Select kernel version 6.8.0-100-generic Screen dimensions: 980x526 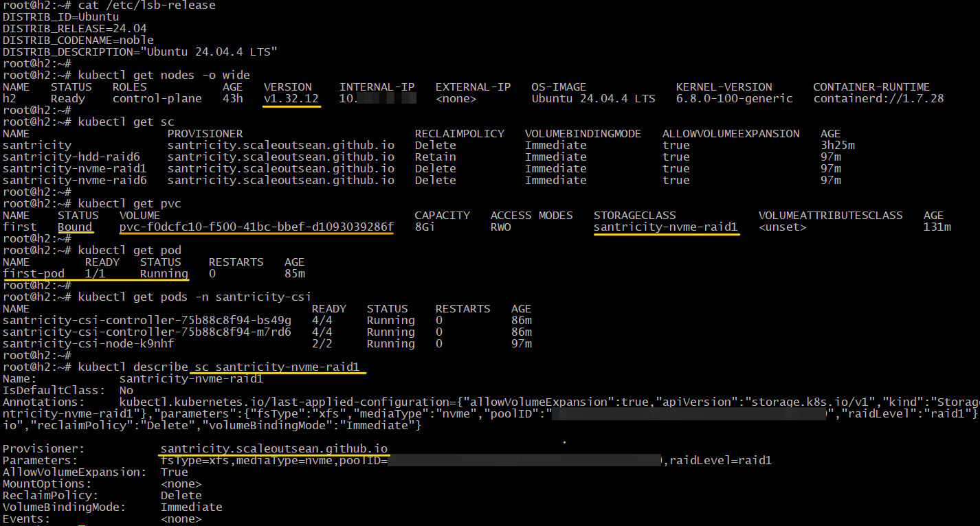(735, 99)
